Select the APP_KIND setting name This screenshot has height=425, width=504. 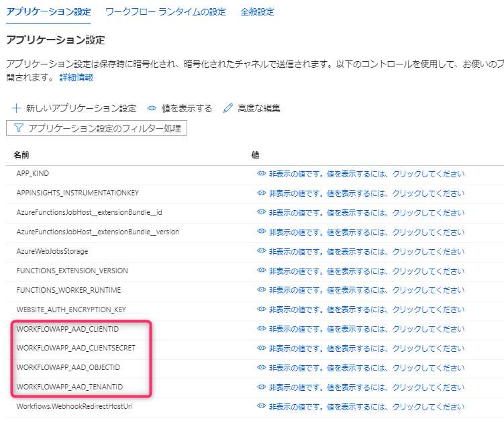tap(32, 174)
